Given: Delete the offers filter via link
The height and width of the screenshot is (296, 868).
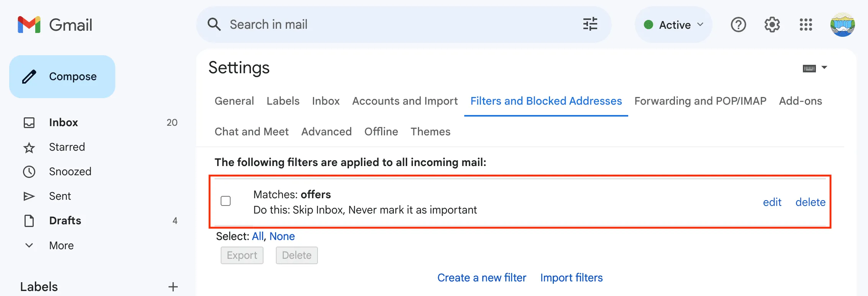Looking at the screenshot, I should pyautogui.click(x=810, y=202).
